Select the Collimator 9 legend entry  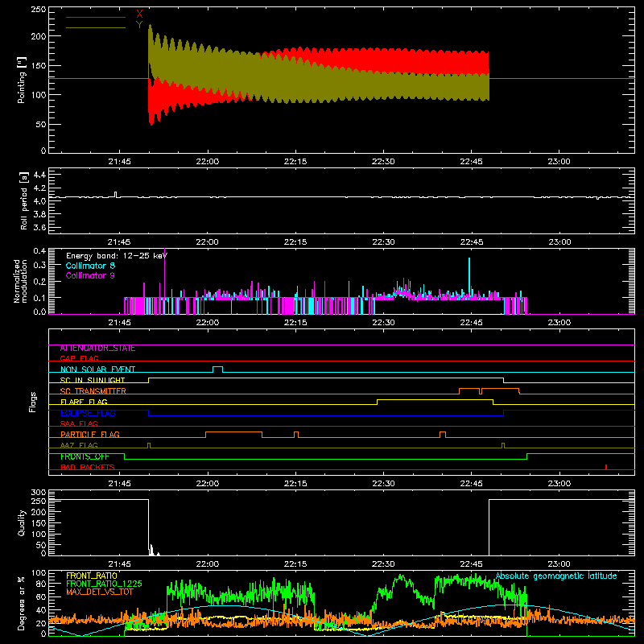tap(90, 275)
